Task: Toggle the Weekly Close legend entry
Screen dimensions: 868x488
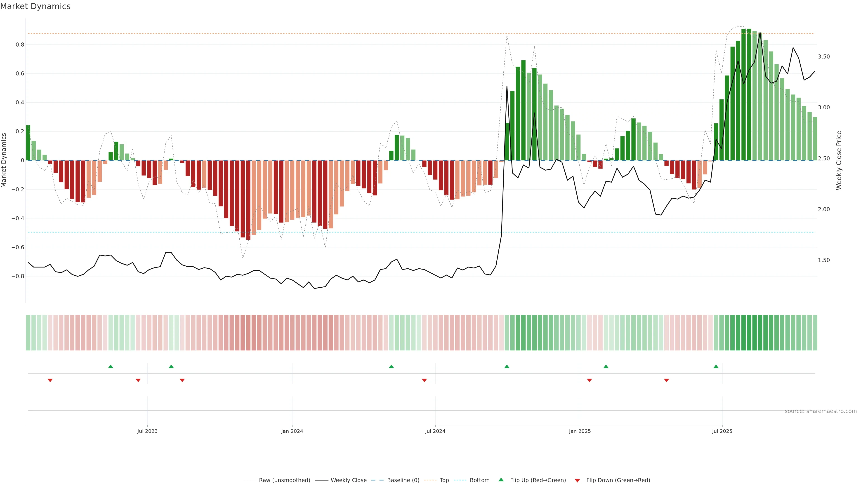Action: [x=348, y=480]
